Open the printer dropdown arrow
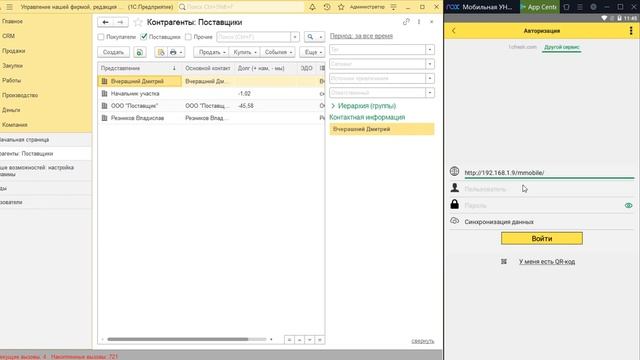This screenshot has width=640, height=360. [181, 52]
